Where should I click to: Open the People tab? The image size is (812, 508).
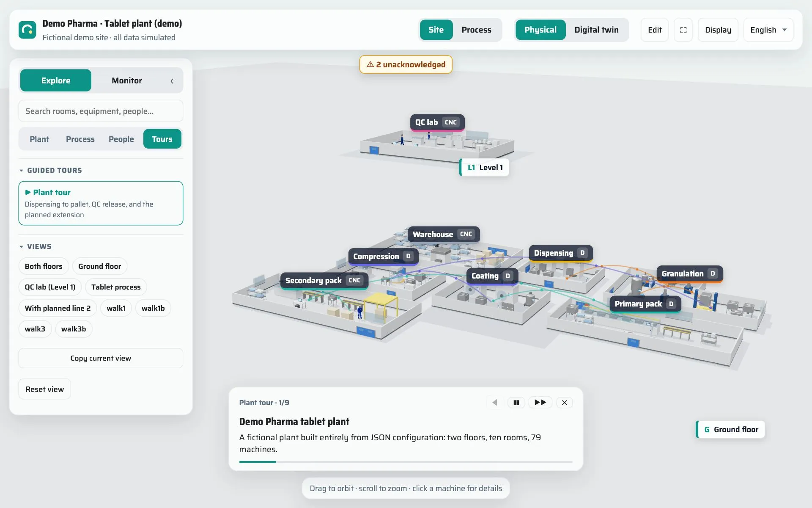(121, 139)
